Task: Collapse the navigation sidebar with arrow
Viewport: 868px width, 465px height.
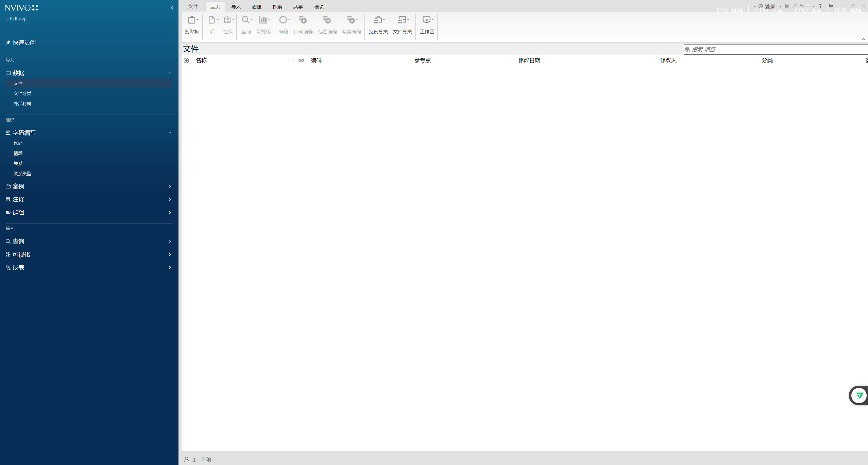Action: click(172, 7)
